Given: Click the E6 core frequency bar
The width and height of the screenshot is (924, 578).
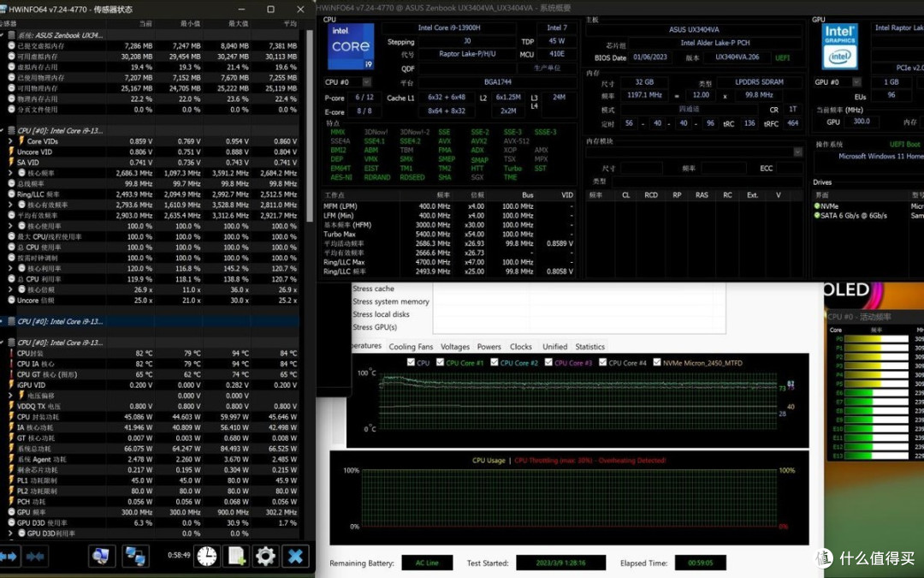Looking at the screenshot, I should coord(877,393).
